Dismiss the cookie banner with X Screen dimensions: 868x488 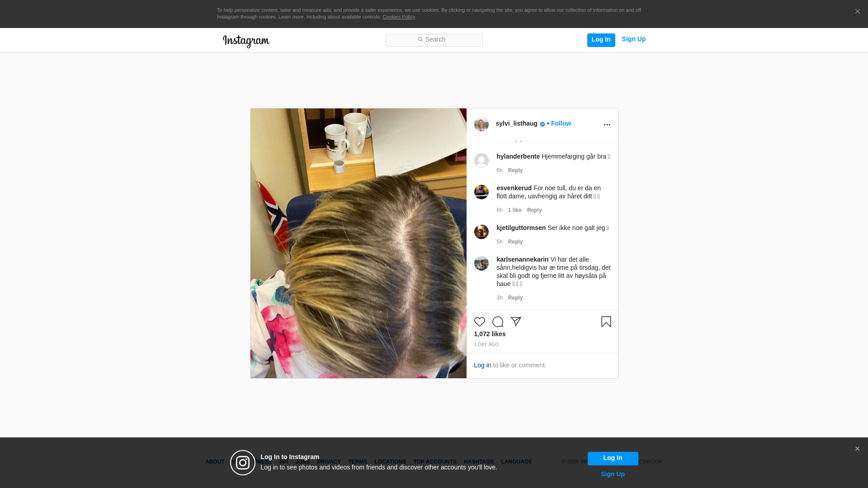857,12
